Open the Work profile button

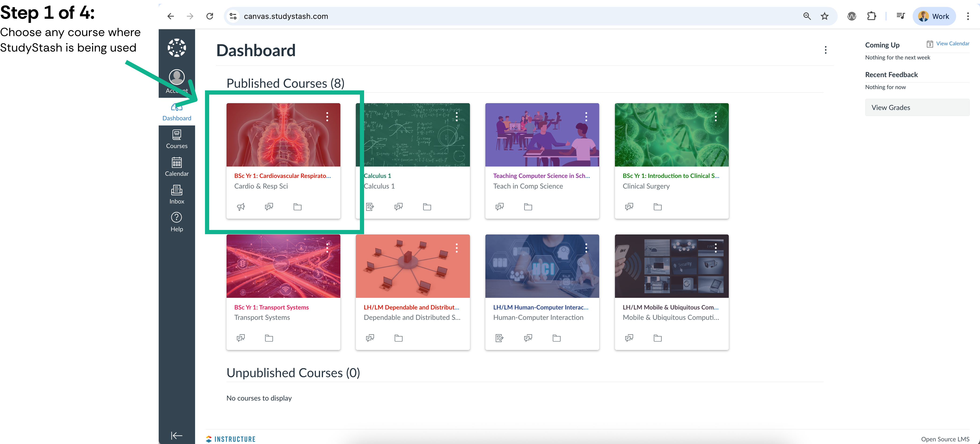click(934, 16)
